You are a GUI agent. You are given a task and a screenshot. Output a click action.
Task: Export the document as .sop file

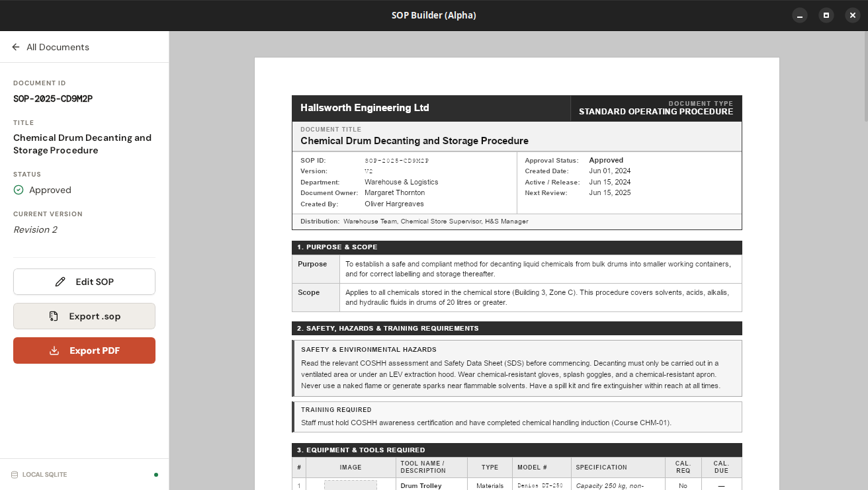point(84,316)
